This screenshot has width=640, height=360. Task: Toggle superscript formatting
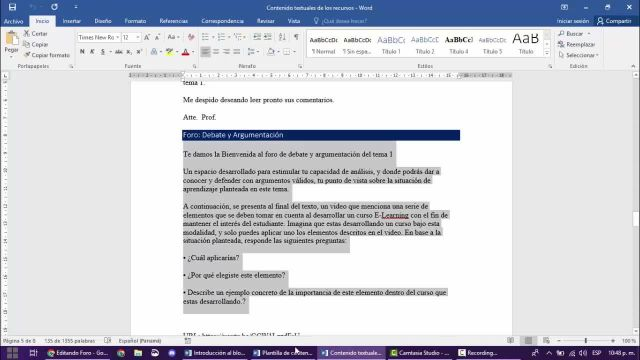139,52
